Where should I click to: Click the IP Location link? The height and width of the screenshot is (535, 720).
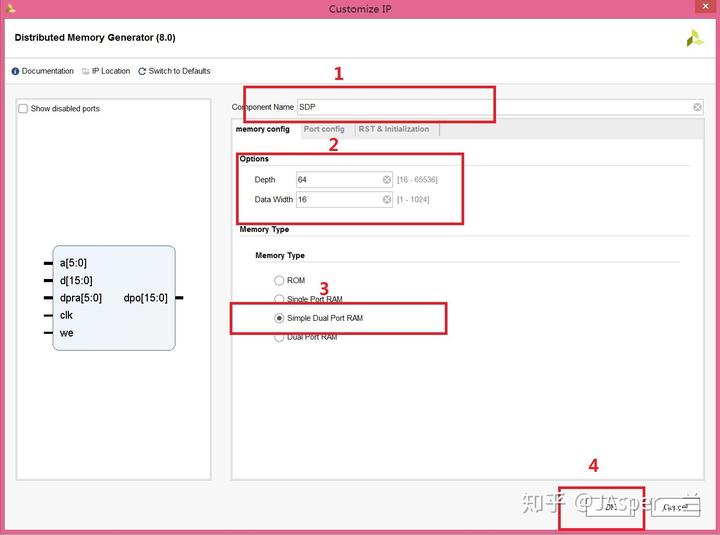(x=111, y=71)
